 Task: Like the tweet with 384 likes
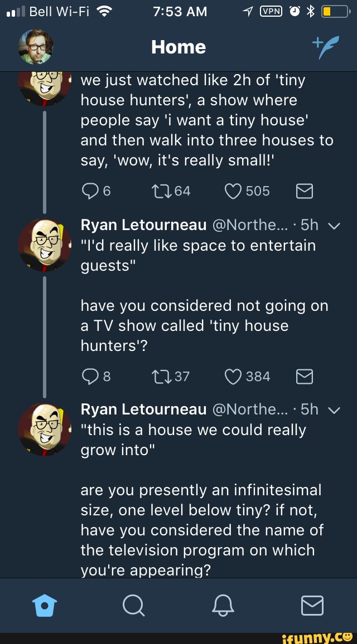233,377
